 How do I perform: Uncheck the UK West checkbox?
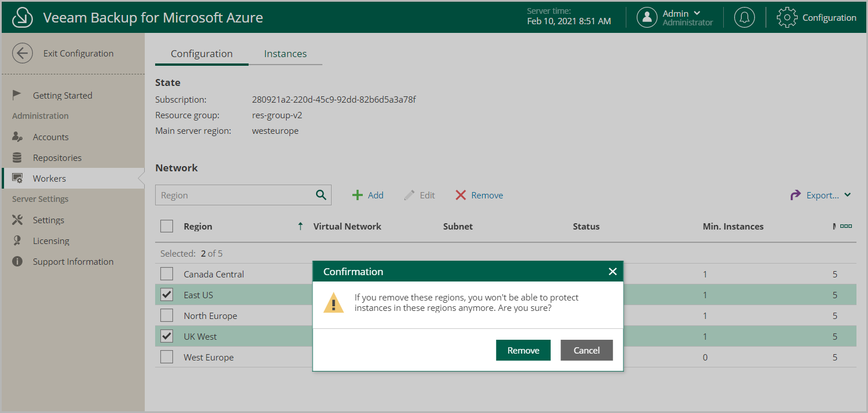click(x=167, y=336)
